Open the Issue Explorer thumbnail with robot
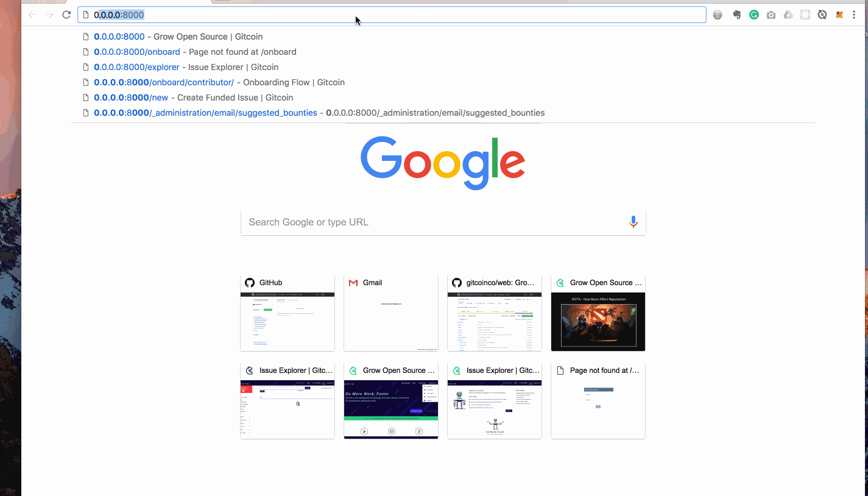Screen dimensions: 868x496 (495, 409)
